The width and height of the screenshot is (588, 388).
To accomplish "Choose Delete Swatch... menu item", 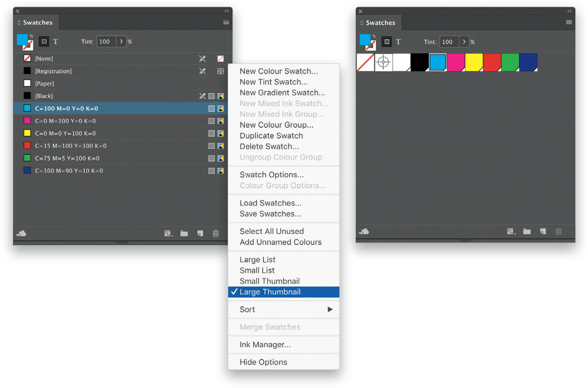I will (x=284, y=146).
